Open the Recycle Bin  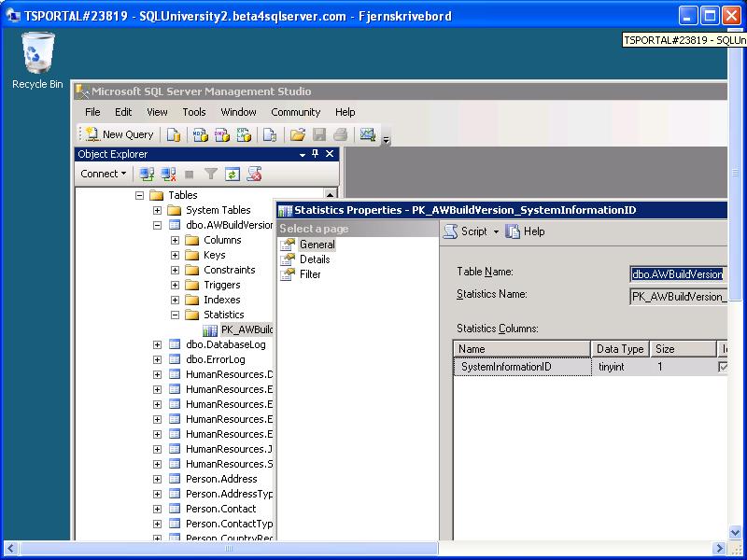37,51
